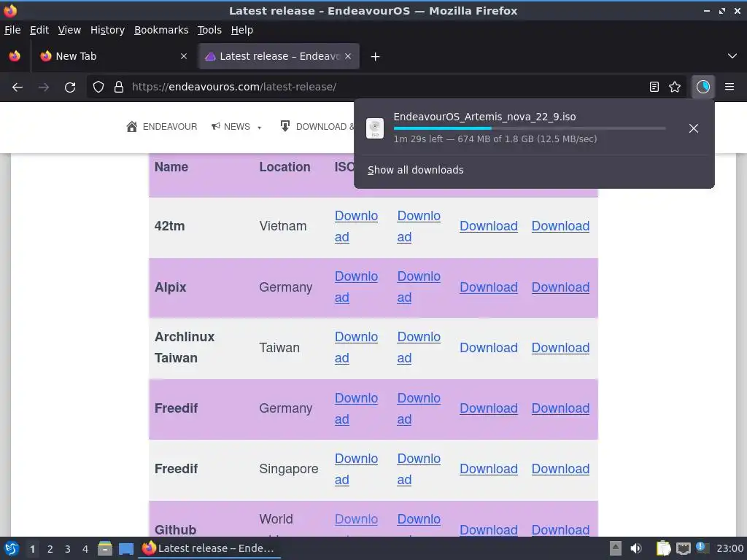Click the Singapore location cell
The width and height of the screenshot is (747, 560).
pyautogui.click(x=288, y=469)
